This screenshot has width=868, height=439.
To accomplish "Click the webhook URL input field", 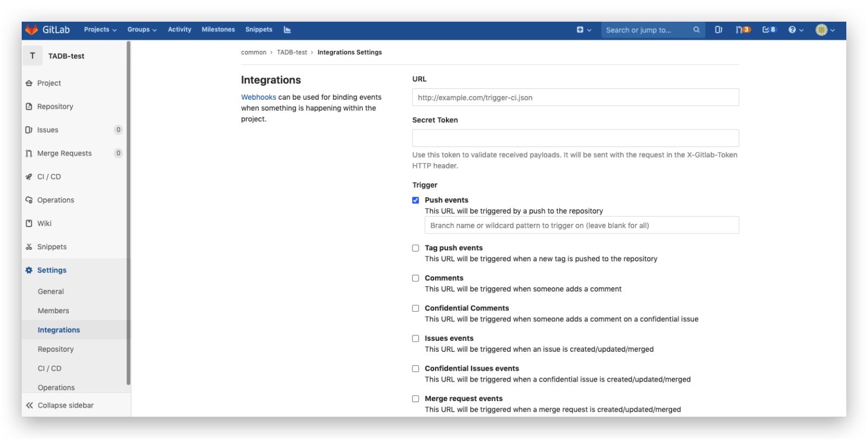I will tap(576, 98).
